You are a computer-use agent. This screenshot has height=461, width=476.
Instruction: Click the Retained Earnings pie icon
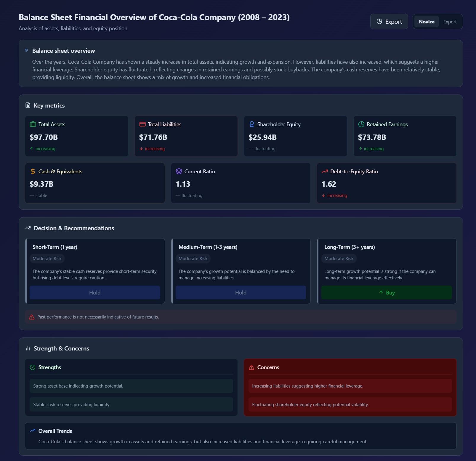click(361, 124)
